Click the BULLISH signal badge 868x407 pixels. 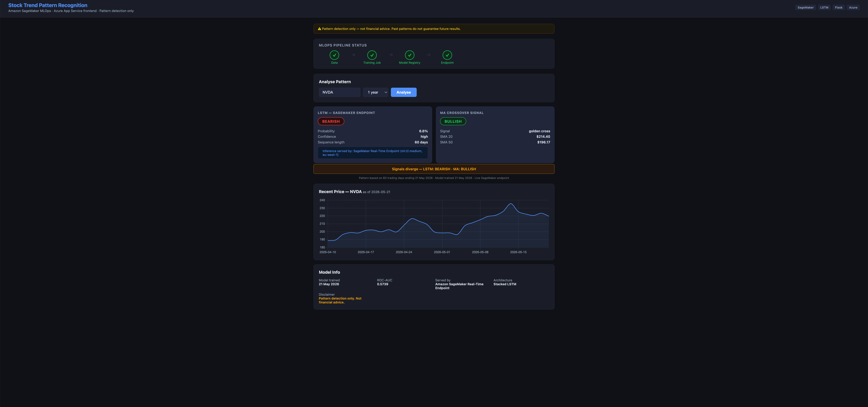pos(453,121)
